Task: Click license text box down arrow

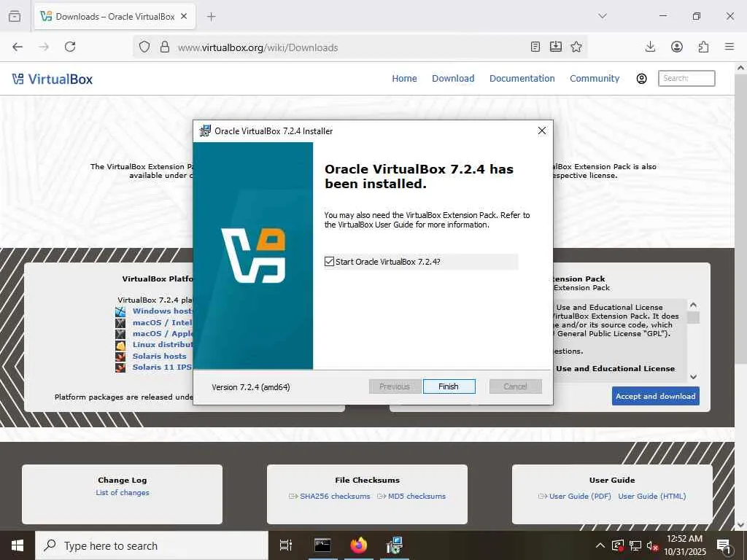Action: [x=694, y=377]
